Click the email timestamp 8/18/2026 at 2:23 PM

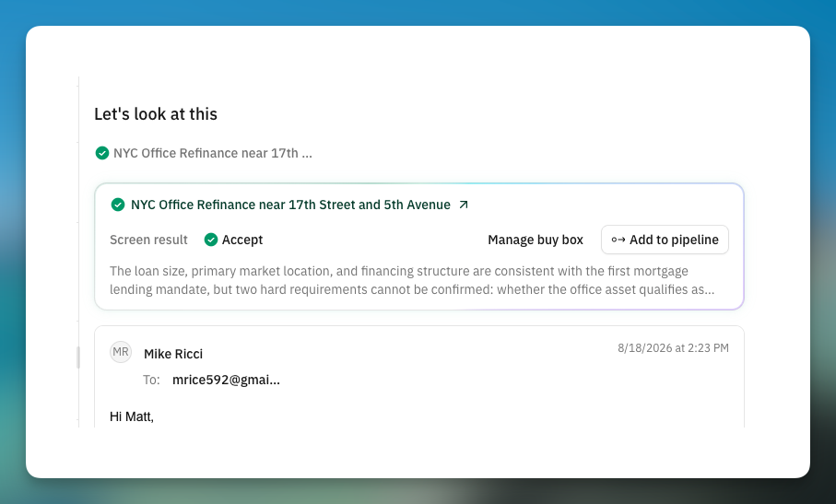tap(673, 348)
